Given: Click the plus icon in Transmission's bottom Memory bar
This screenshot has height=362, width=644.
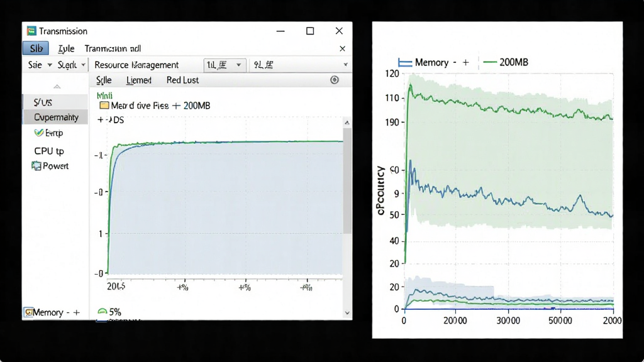Looking at the screenshot, I should point(76,313).
